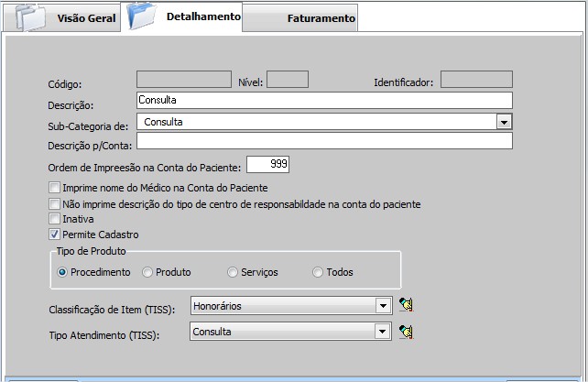Enable Imprime nome do Médico checkbox

[x=54, y=187]
